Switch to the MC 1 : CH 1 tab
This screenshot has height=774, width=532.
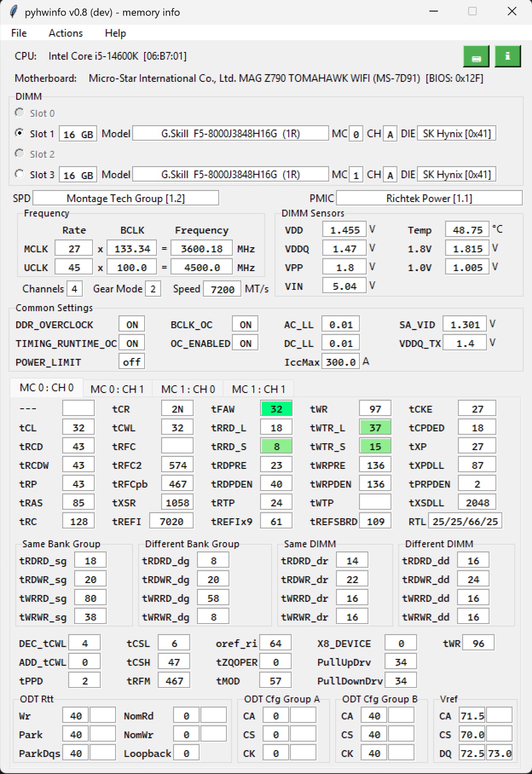tap(258, 389)
